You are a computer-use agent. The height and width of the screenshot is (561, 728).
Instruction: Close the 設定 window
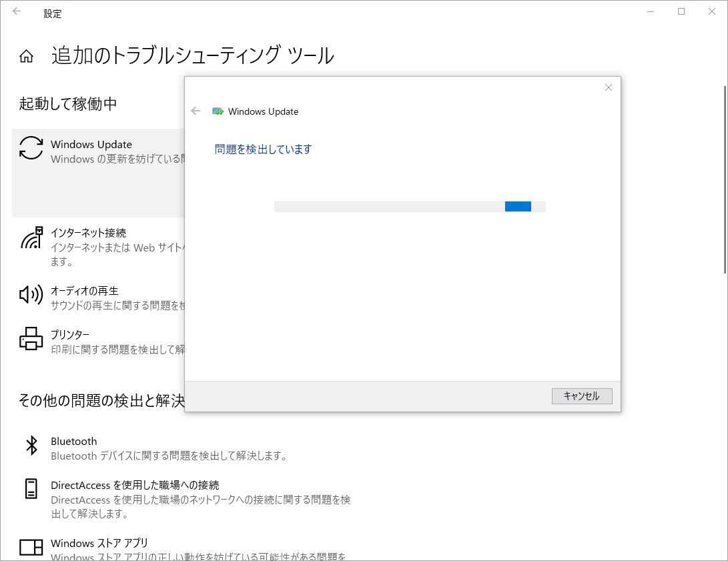click(x=712, y=11)
